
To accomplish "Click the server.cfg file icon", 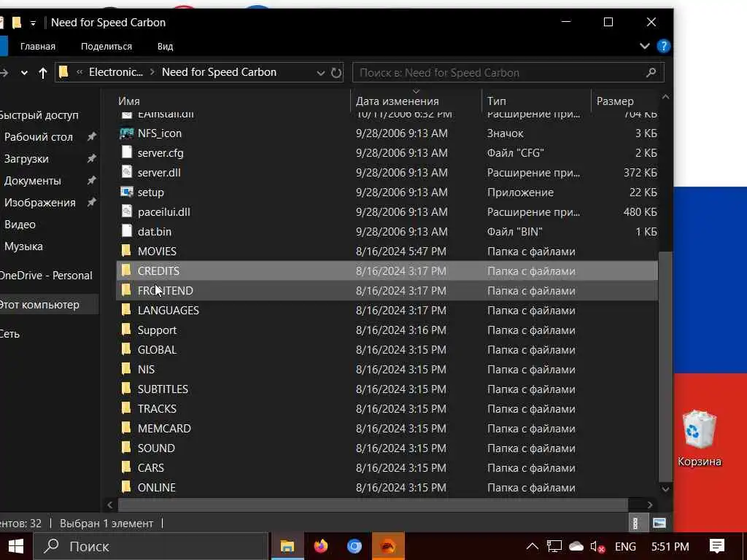I will [126, 153].
